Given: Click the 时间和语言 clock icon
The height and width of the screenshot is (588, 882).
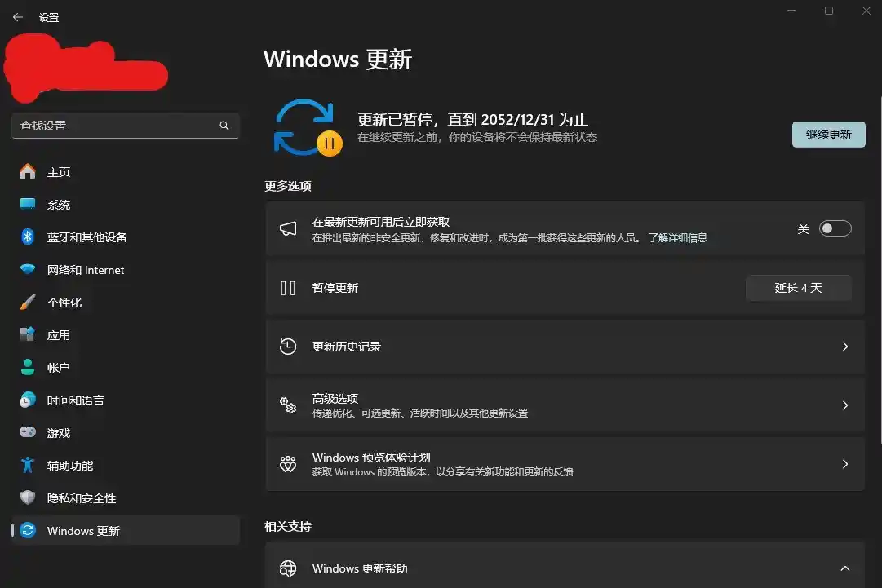Looking at the screenshot, I should pos(27,400).
